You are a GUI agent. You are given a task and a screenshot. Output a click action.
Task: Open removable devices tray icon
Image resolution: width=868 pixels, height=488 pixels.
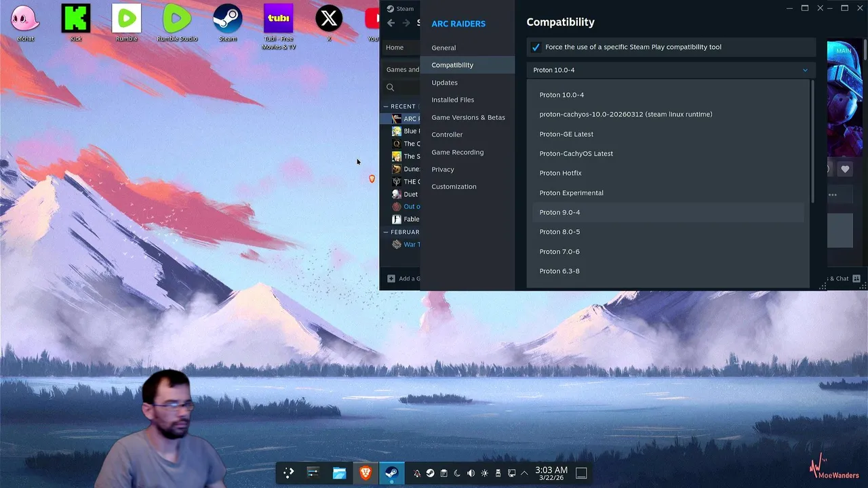[x=498, y=473]
